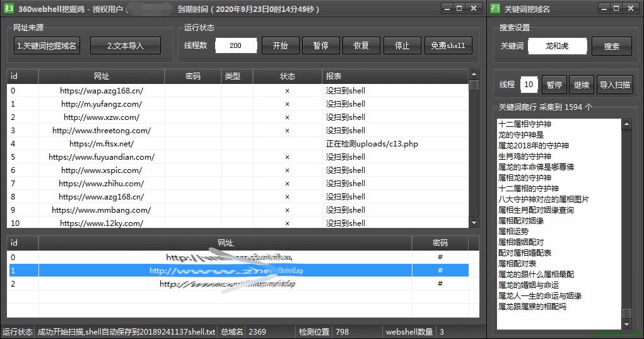This screenshot has height=339, width=644.
Task: Pause the scan with main 暂停 button
Action: (321, 45)
